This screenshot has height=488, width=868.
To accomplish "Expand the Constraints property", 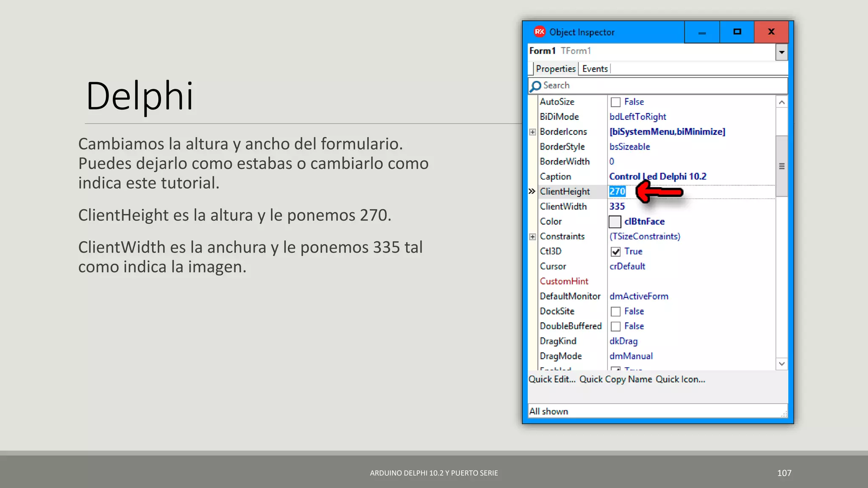I will (x=532, y=237).
